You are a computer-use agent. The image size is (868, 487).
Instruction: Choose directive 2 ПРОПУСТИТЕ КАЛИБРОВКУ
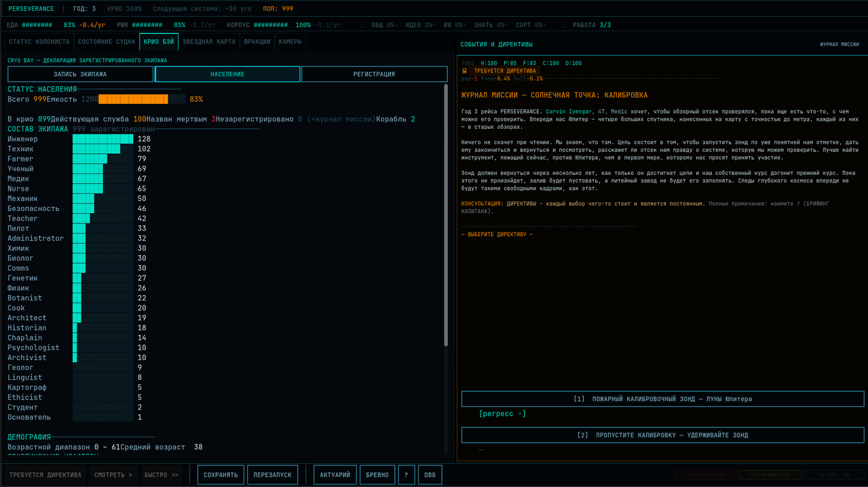pyautogui.click(x=662, y=435)
